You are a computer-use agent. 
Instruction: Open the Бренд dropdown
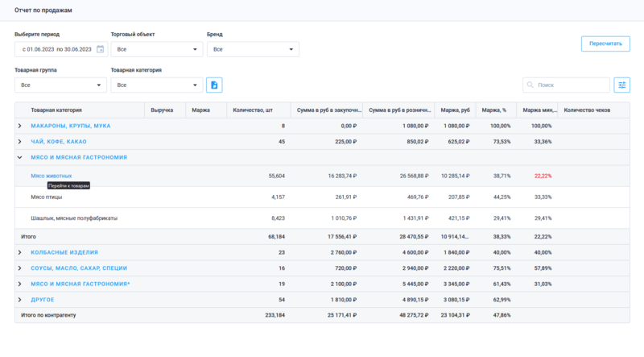253,49
